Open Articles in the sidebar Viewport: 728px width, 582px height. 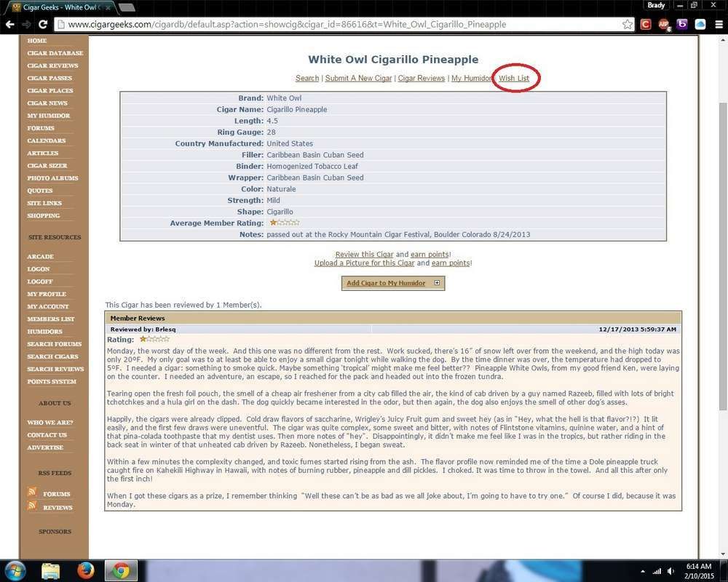pos(43,154)
